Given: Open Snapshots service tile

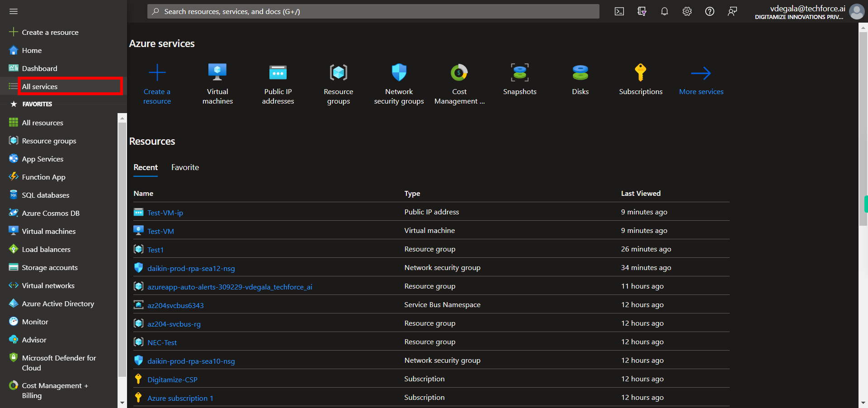Looking at the screenshot, I should (x=520, y=80).
